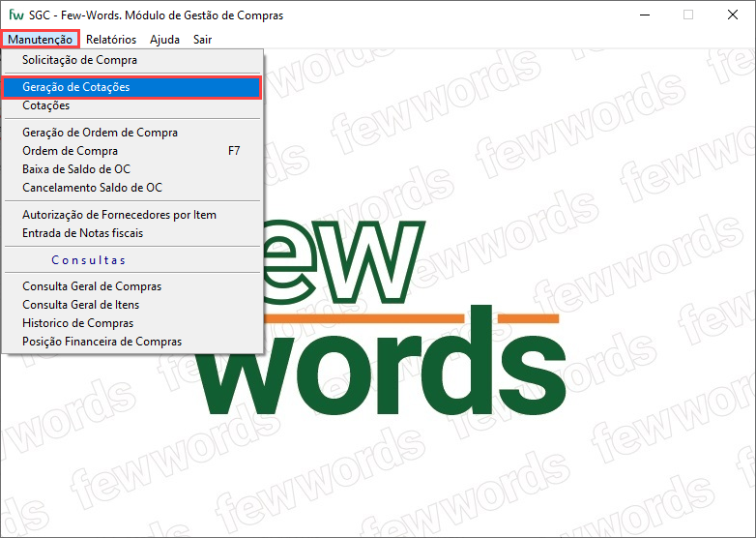Select Posição Financeira de Compras
This screenshot has width=756, height=538.
point(132,342)
